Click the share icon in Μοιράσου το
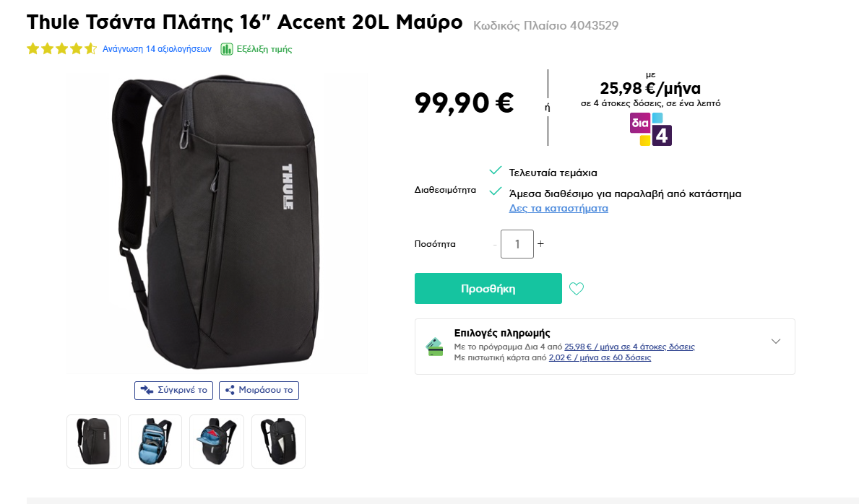Image resolution: width=859 pixels, height=504 pixels. 230,390
